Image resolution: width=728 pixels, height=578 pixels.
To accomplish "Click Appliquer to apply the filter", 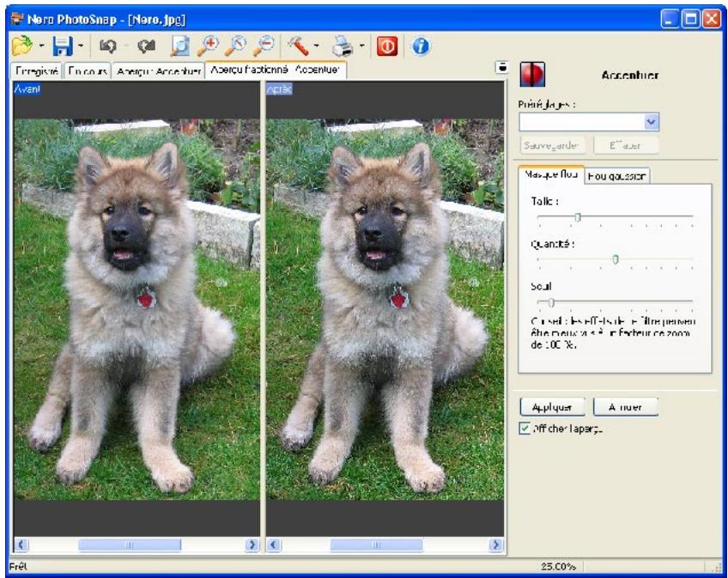I will [x=552, y=407].
